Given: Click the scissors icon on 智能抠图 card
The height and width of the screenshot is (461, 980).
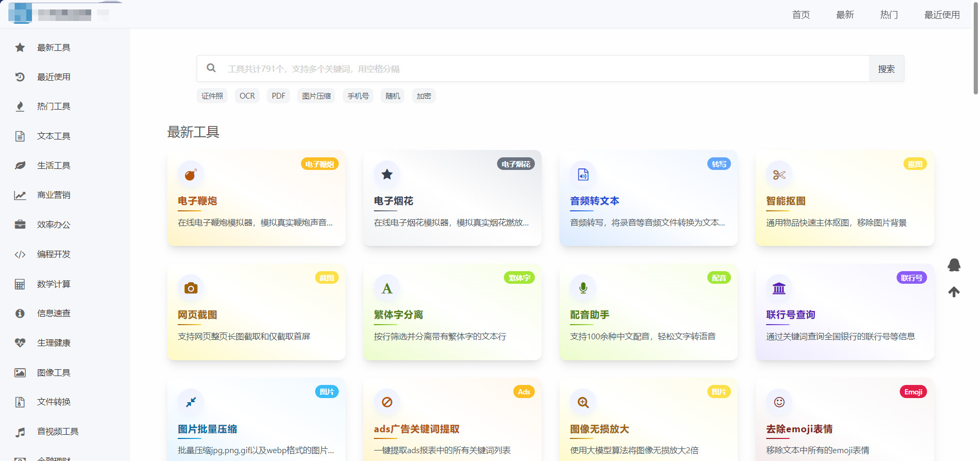Looking at the screenshot, I should point(779,175).
